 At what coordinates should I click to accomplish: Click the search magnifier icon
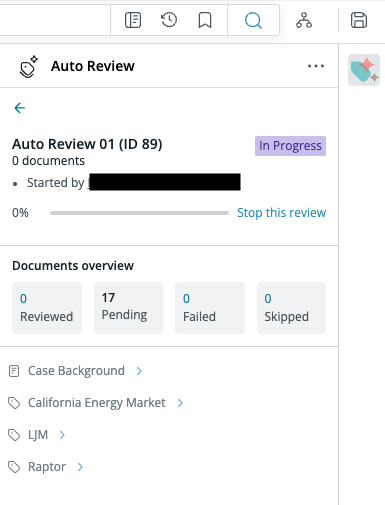pyautogui.click(x=253, y=20)
